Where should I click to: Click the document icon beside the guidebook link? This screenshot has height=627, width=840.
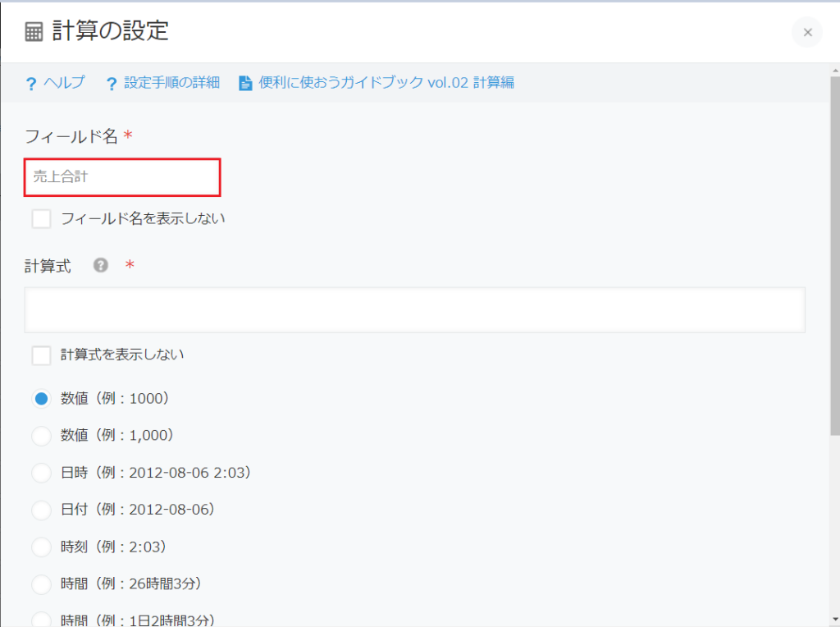coord(245,83)
